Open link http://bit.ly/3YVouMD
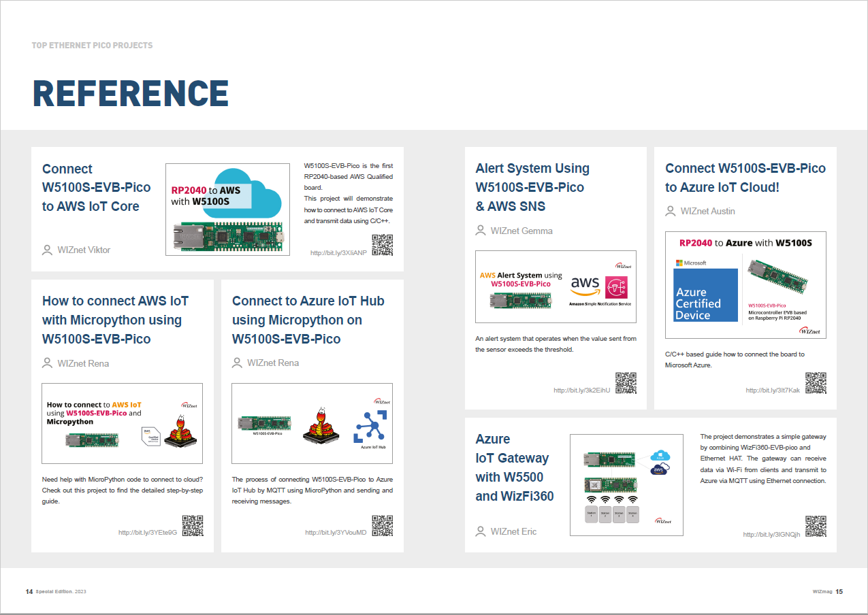 click(336, 533)
